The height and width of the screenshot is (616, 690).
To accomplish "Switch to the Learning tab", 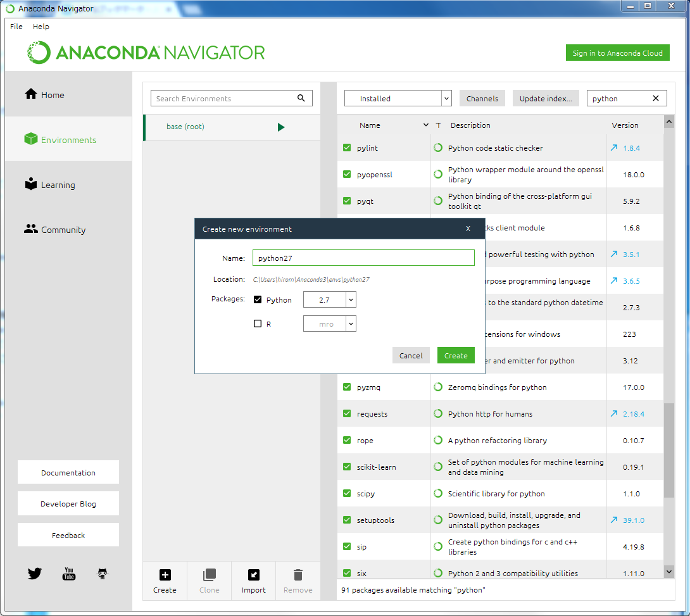I will pyautogui.click(x=68, y=184).
